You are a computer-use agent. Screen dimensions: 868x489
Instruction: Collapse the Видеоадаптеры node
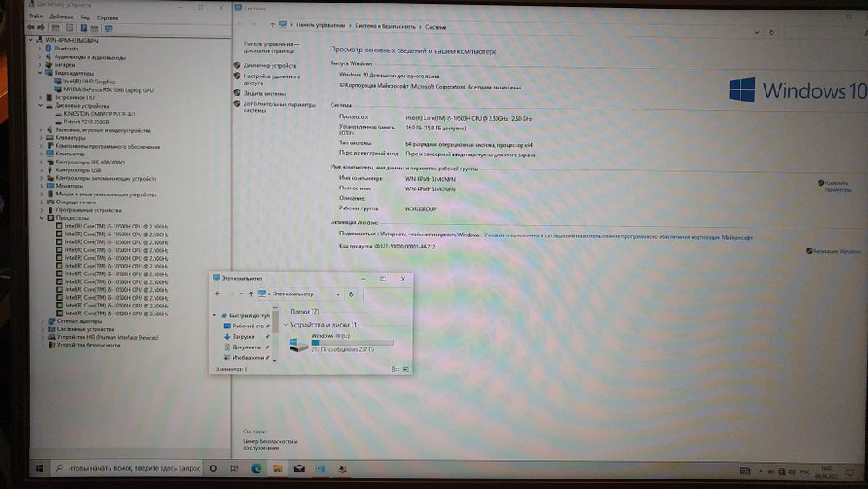click(x=40, y=73)
